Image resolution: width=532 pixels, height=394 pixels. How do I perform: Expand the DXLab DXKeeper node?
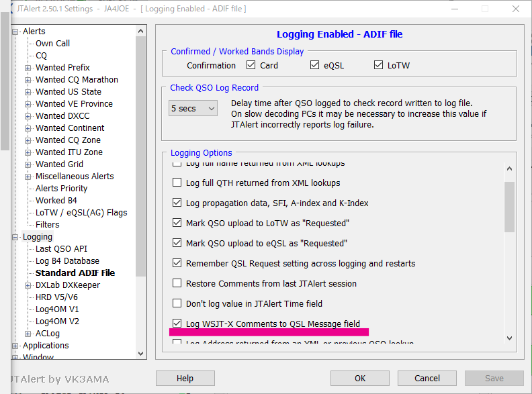click(28, 285)
